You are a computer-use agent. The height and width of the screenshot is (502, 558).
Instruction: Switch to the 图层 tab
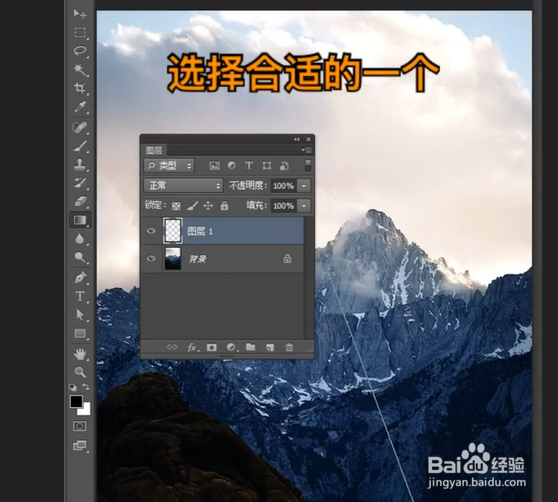click(154, 150)
